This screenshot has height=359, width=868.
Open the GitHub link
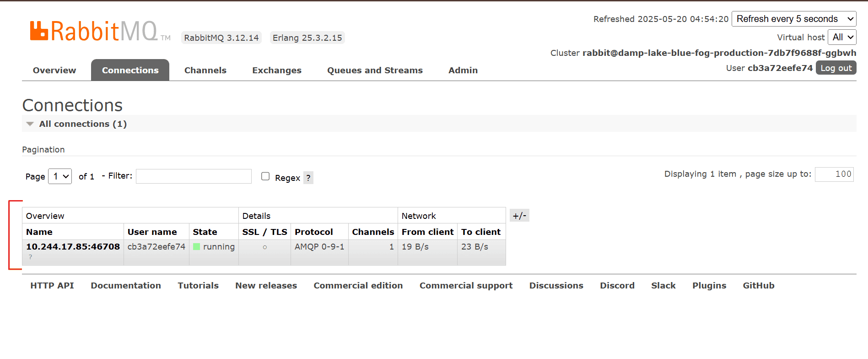click(759, 285)
